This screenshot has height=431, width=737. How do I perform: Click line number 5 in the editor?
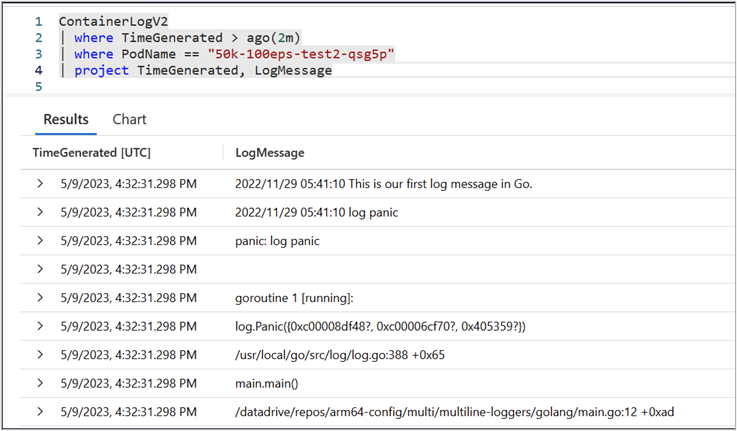39,86
